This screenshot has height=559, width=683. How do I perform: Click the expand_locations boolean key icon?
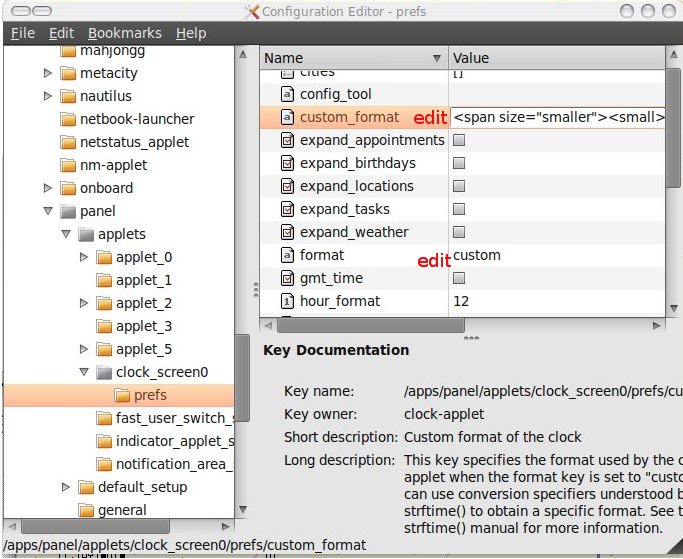click(x=287, y=186)
